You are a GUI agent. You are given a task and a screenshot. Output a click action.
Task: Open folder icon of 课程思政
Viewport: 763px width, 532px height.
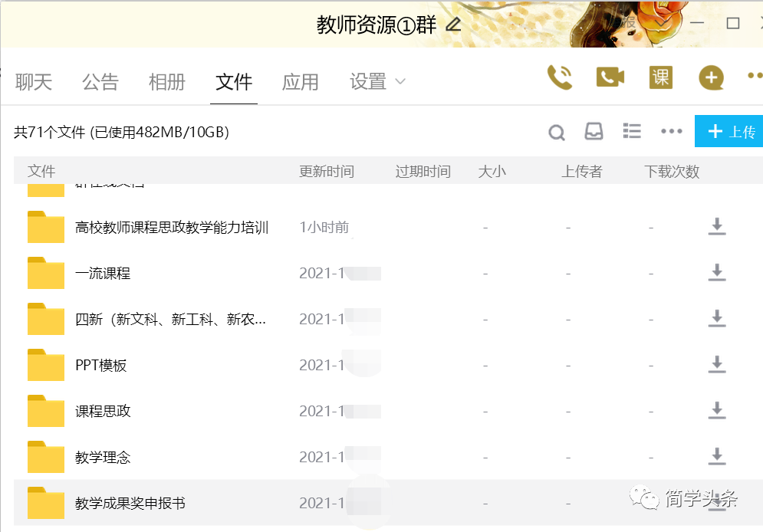[46, 411]
